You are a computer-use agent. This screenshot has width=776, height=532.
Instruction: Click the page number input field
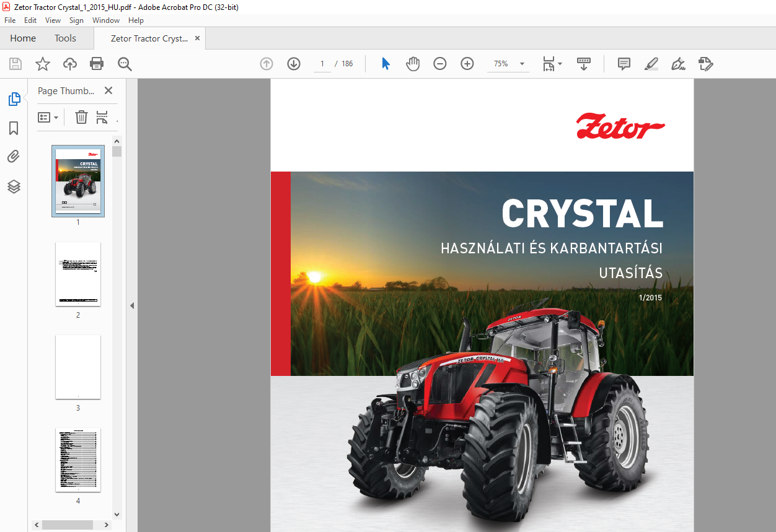coord(322,64)
